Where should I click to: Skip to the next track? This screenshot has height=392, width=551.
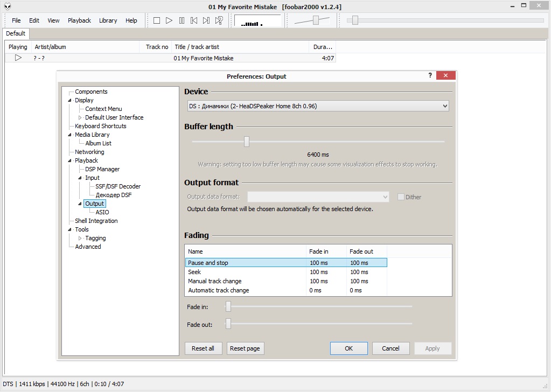click(206, 20)
